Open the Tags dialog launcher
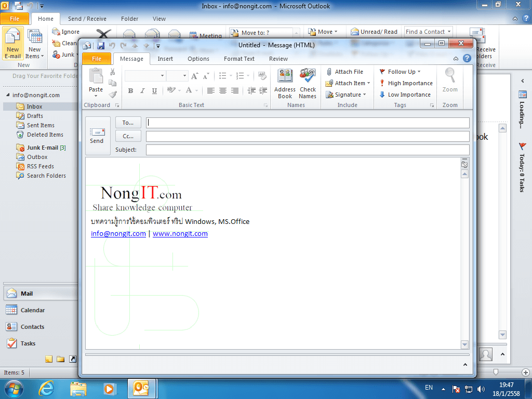 [432, 105]
